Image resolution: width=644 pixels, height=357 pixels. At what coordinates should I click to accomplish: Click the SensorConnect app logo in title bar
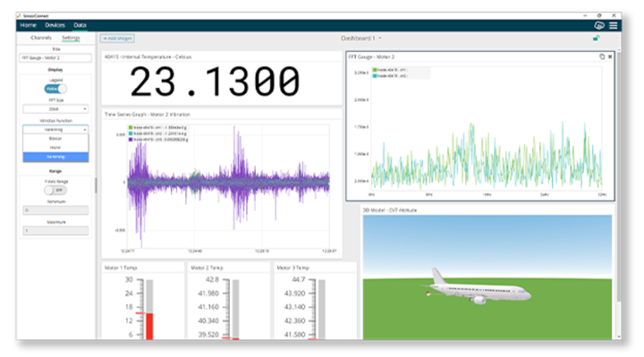(x=19, y=15)
